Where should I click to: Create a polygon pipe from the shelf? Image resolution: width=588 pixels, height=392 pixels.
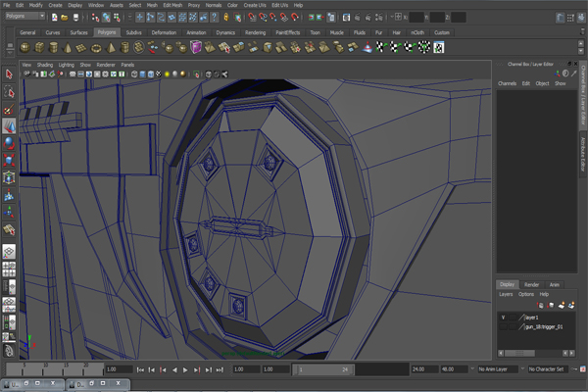[124, 48]
